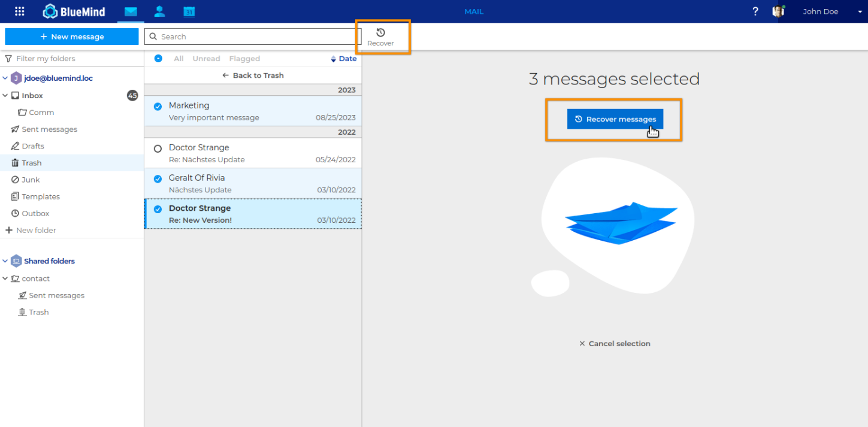Click the search magnifier icon

coord(153,37)
